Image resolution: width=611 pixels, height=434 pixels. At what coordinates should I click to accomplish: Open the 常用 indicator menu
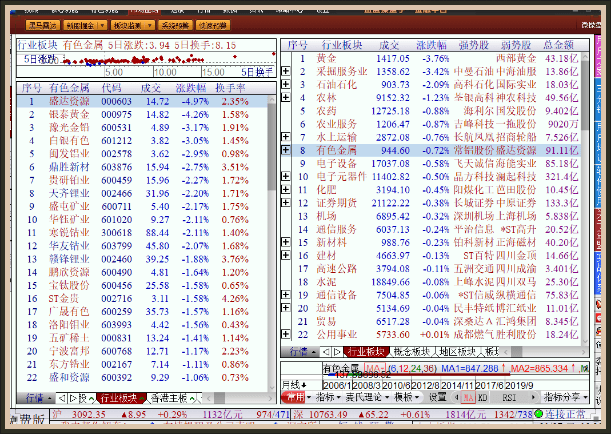[x=295, y=397]
